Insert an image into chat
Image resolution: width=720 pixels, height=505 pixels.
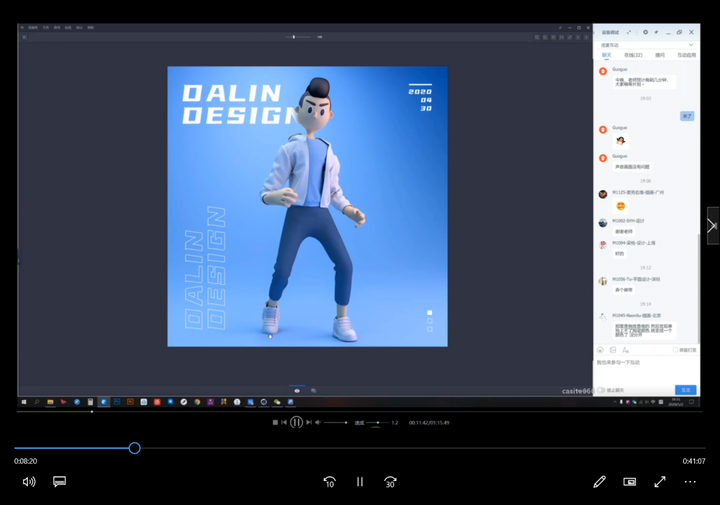click(613, 350)
